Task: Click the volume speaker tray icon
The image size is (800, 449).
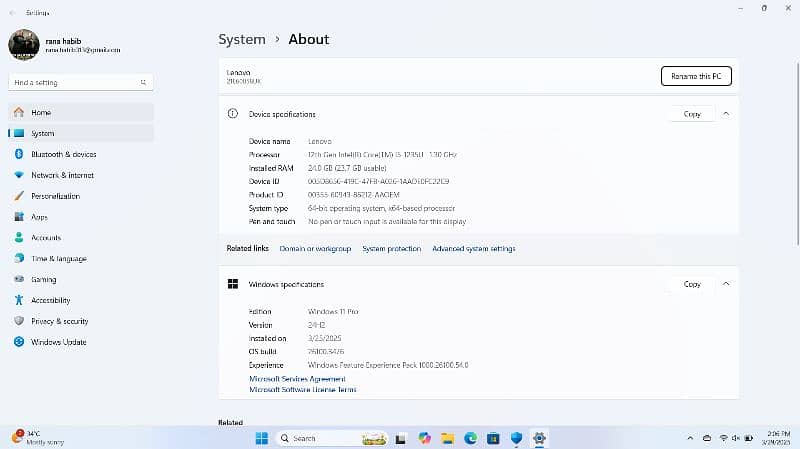Action: click(x=736, y=438)
